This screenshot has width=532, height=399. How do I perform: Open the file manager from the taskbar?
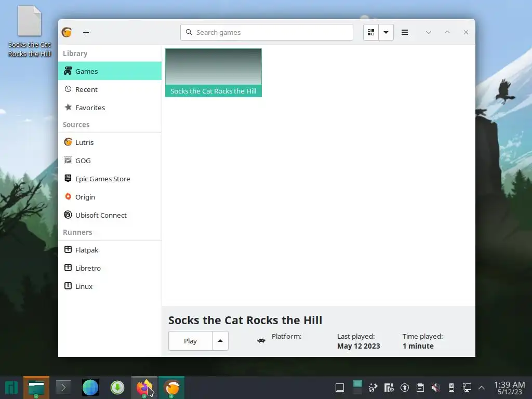36,388
